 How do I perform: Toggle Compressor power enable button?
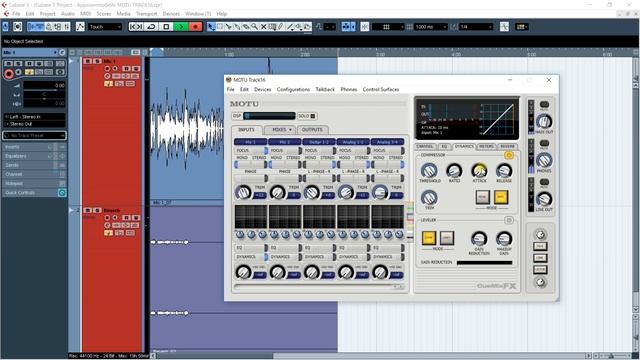[x=509, y=156]
